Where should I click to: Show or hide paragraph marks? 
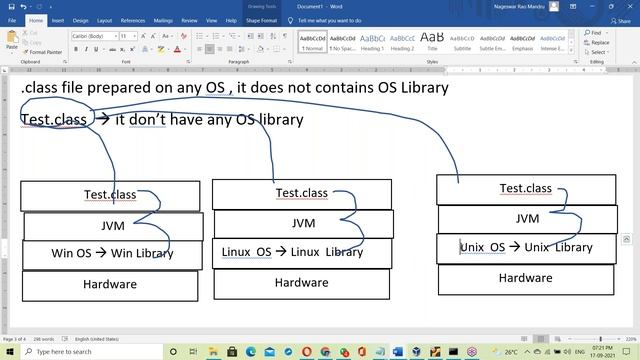click(x=285, y=36)
